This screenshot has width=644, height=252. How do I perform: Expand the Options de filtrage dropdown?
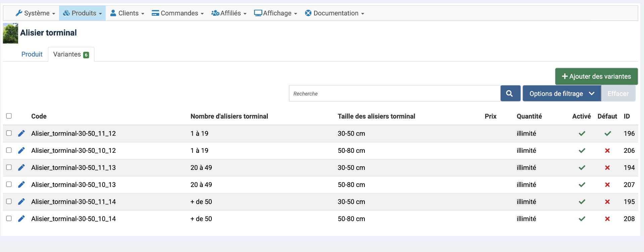click(x=561, y=93)
